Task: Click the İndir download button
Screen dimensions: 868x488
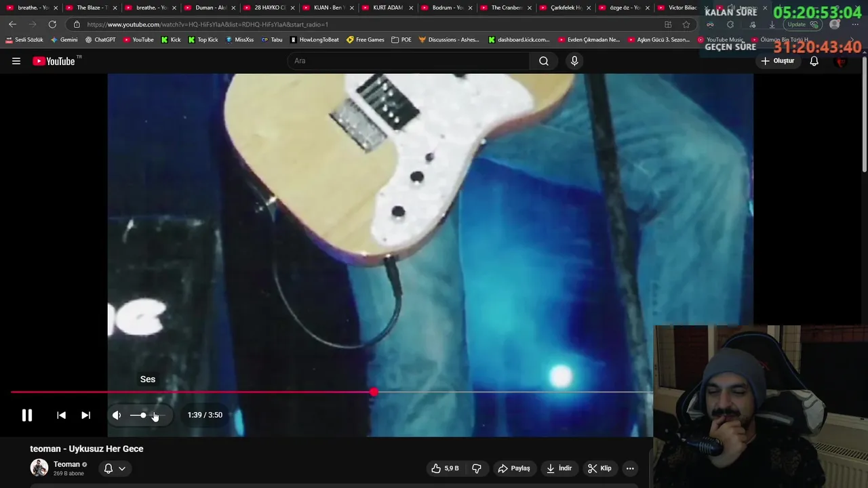Action: tap(559, 468)
